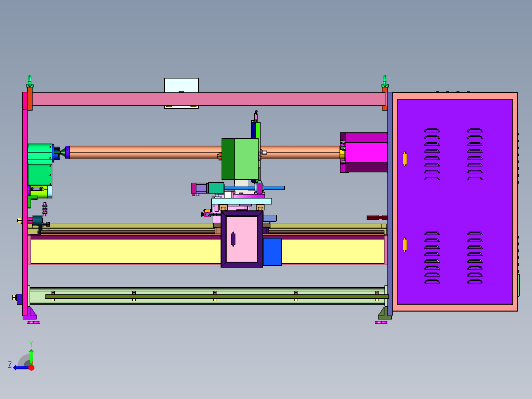
Task: Select the dark green block beside carriage
Action: click(x=228, y=159)
